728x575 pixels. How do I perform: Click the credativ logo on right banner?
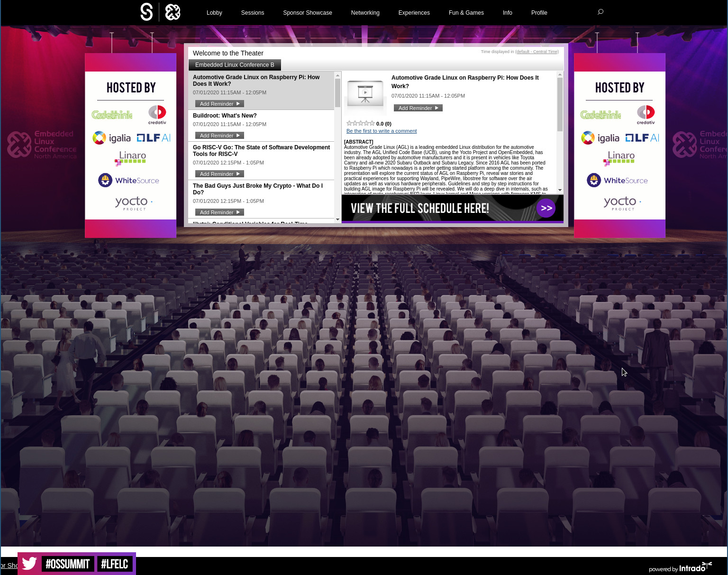(646, 115)
